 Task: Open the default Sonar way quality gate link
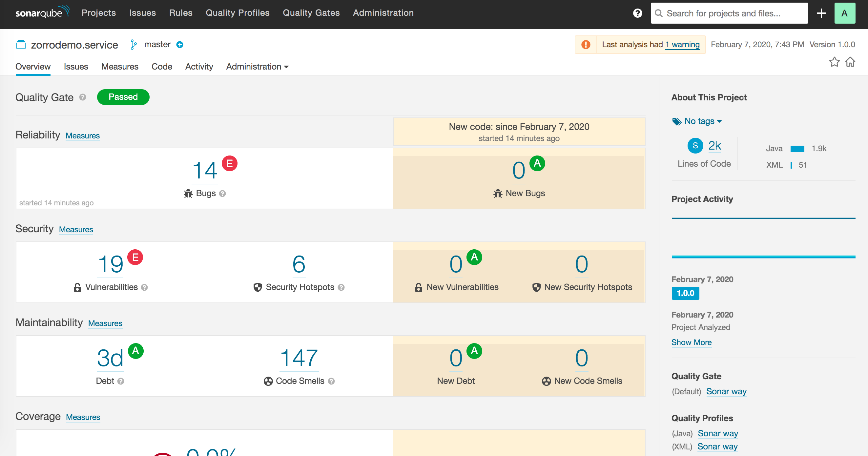[727, 392]
